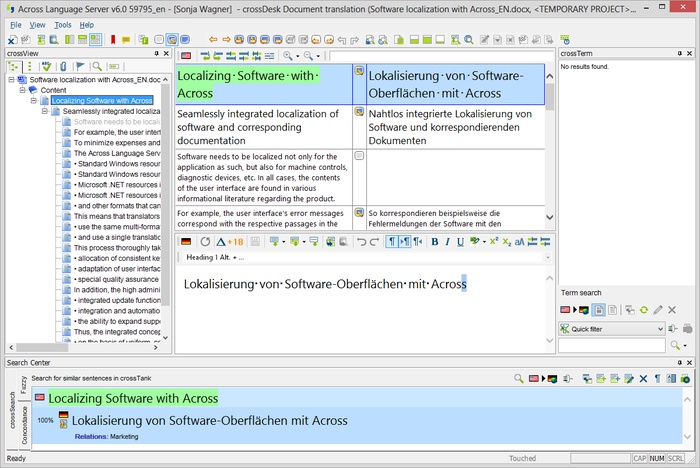Collapse the Localizing Software with Across node
The width and height of the screenshot is (700, 468).
pyautogui.click(x=33, y=100)
